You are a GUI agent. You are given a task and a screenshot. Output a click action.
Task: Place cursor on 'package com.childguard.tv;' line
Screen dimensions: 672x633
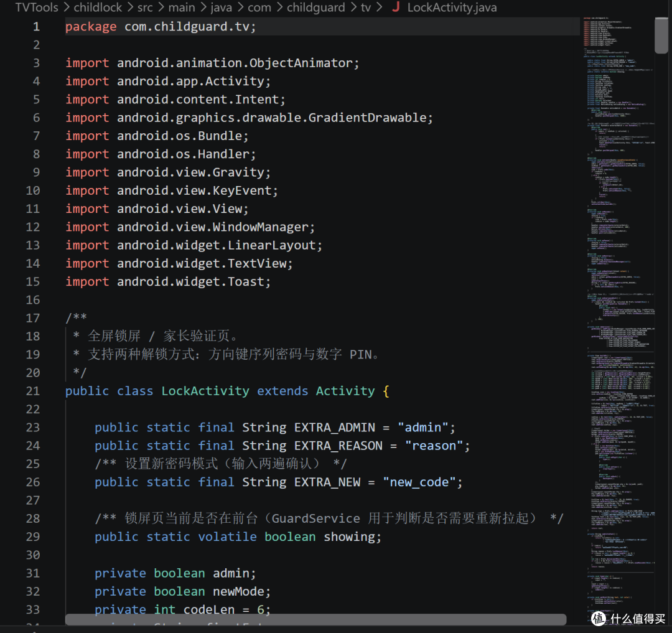161,27
